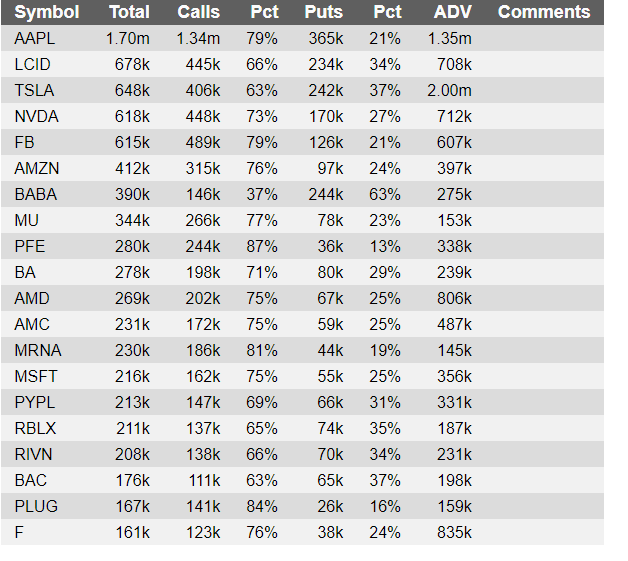The width and height of the screenshot is (628, 561).
Task: Click the BABA ticker symbol
Action: (x=36, y=194)
